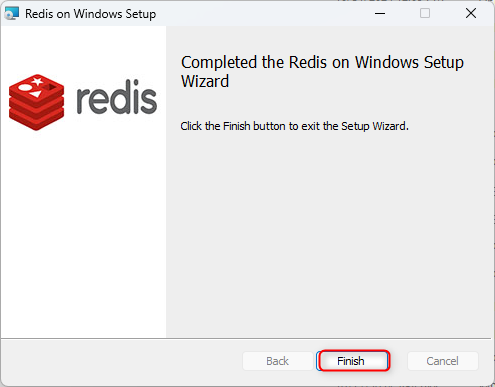Click Finish to exit the Setup Wizard
This screenshot has width=495, height=387.
(353, 361)
